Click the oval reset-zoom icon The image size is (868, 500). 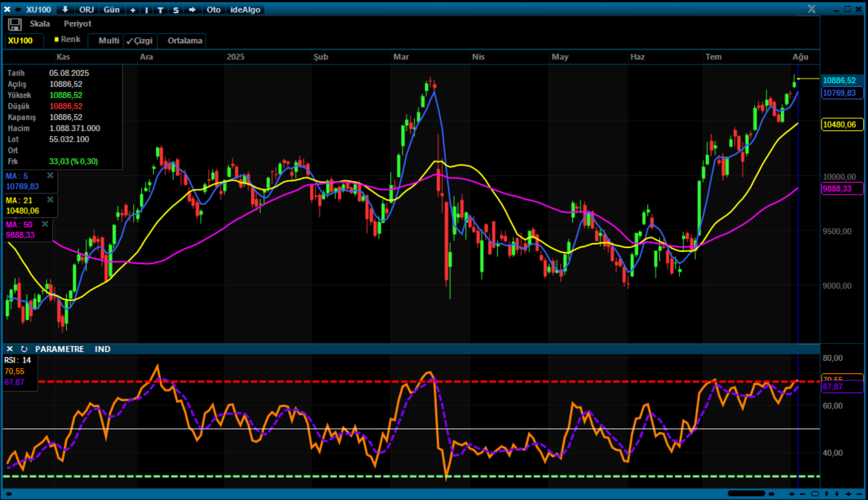(815, 494)
